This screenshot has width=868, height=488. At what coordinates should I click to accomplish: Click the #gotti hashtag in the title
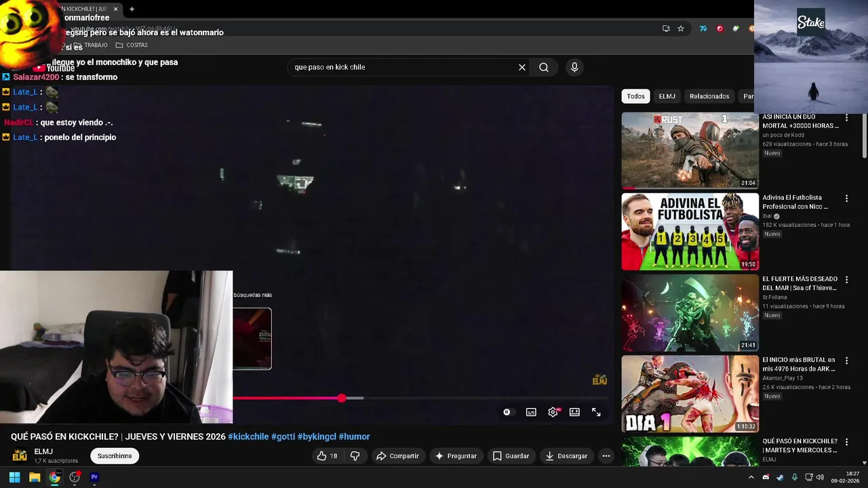pos(283,436)
